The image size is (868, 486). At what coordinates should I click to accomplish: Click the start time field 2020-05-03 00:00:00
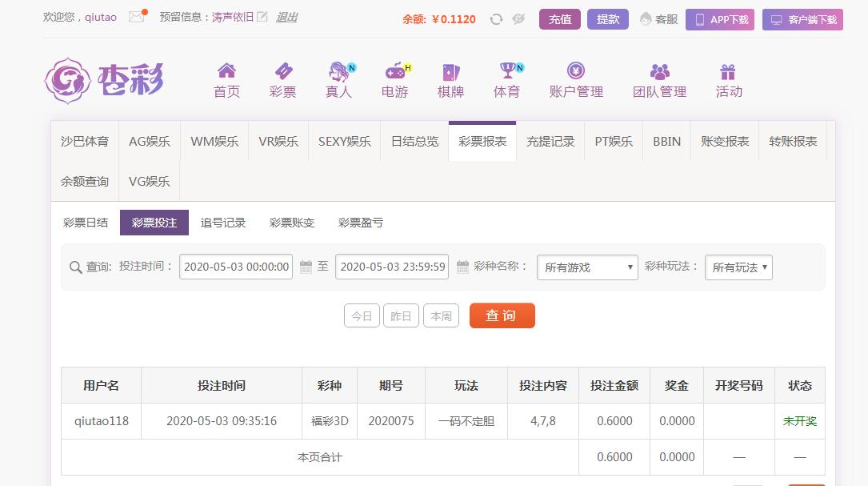click(x=236, y=267)
